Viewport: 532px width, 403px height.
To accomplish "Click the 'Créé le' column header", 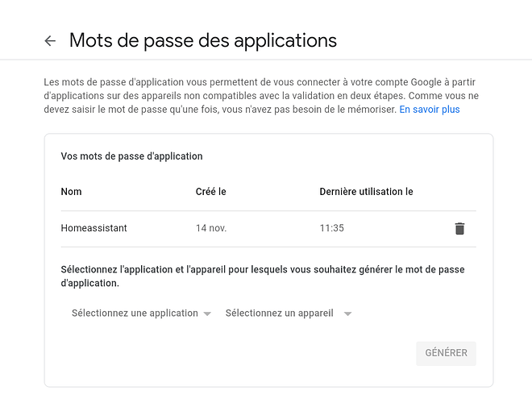I will click(x=210, y=192).
